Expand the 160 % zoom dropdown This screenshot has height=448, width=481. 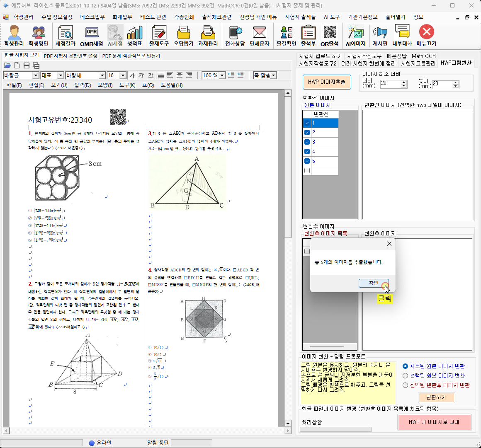[222, 75]
